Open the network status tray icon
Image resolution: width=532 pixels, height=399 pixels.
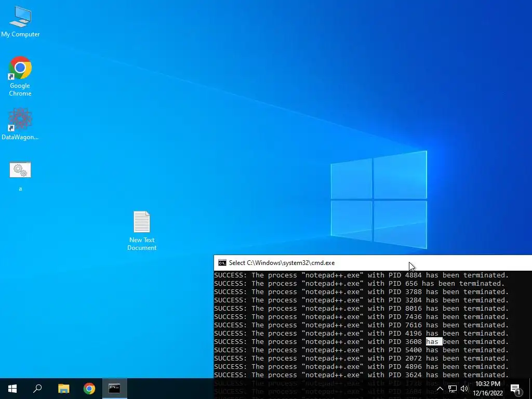coord(453,389)
